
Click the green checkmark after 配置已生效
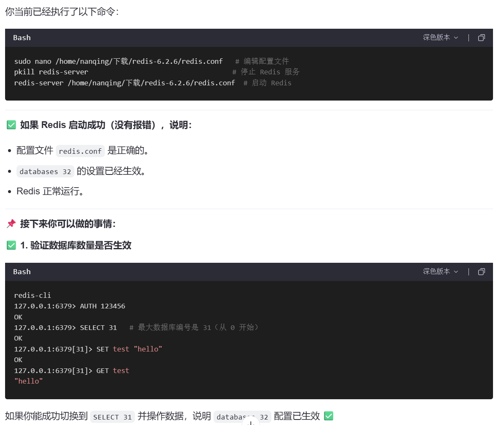[329, 416]
